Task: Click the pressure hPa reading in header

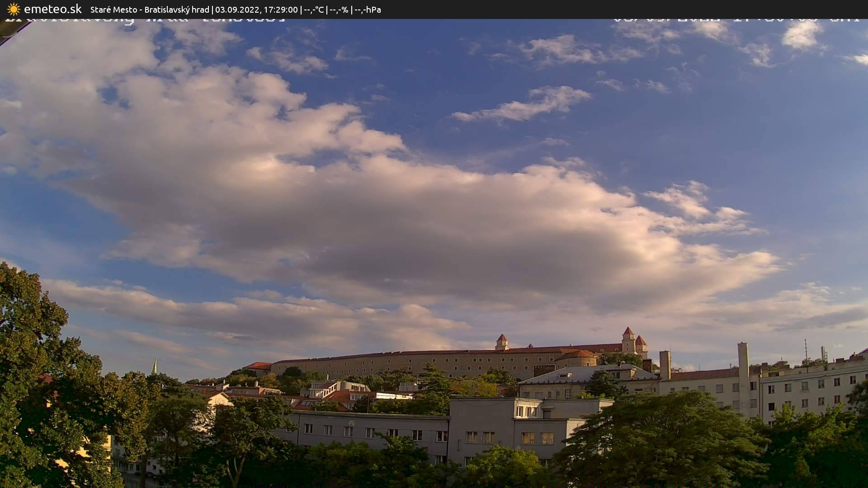Action: tap(368, 9)
